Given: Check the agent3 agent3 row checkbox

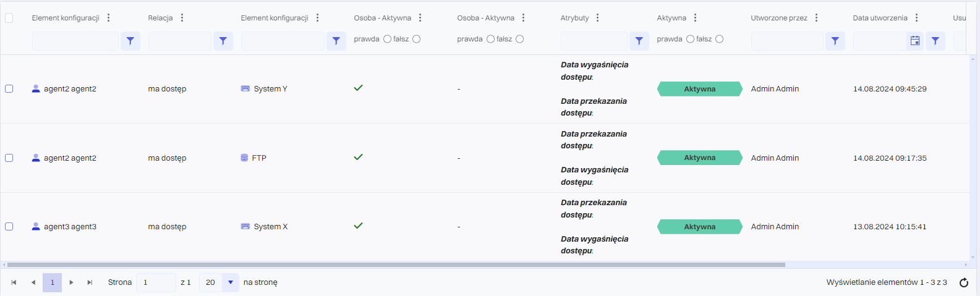Looking at the screenshot, I should click(x=9, y=227).
